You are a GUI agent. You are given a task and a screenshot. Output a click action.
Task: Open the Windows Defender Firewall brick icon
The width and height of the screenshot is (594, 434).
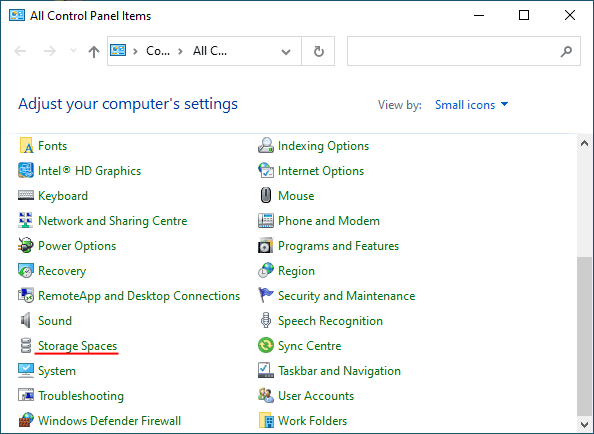point(26,421)
